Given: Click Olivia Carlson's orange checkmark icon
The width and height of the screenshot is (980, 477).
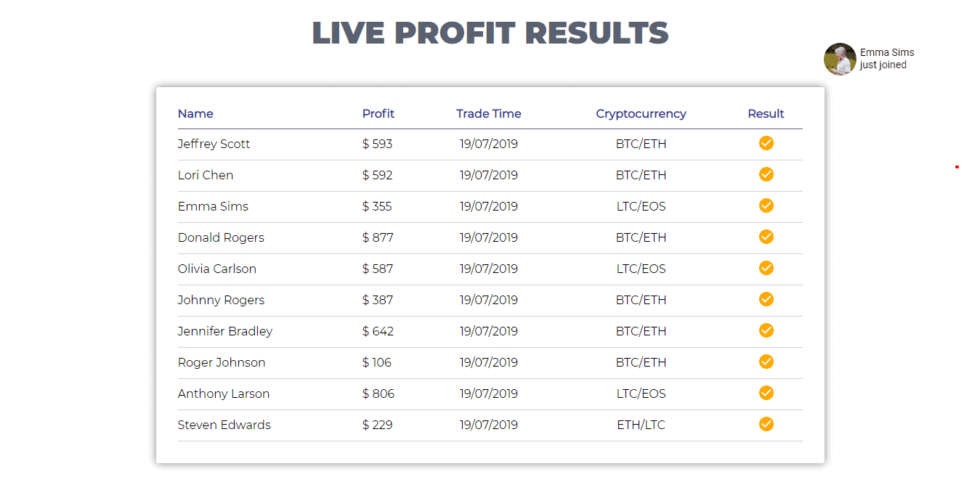Looking at the screenshot, I should point(766,268).
